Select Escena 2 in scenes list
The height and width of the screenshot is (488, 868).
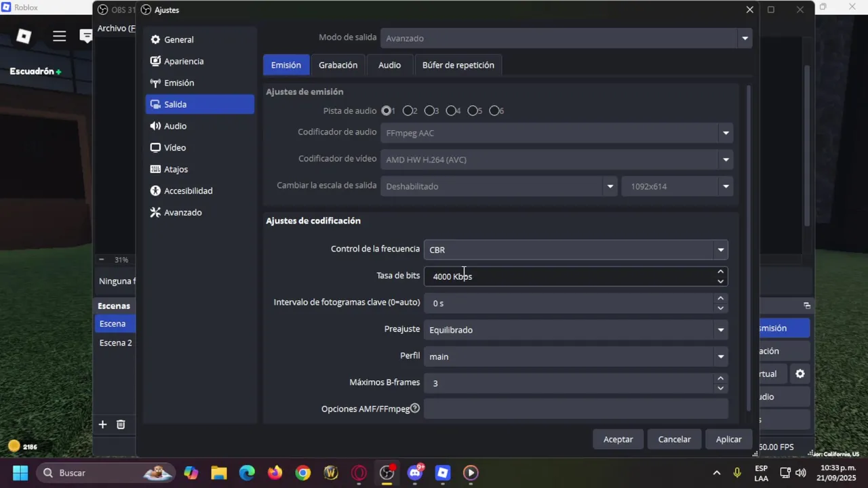[x=115, y=343]
